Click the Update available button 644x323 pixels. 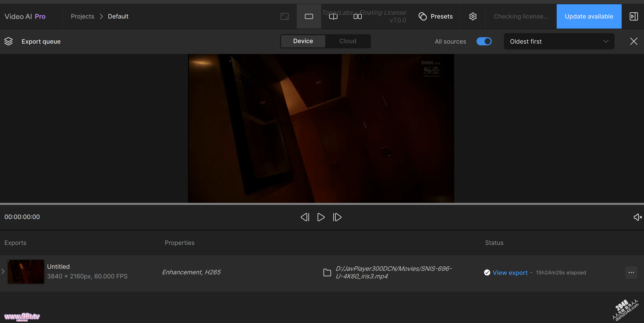coord(589,17)
